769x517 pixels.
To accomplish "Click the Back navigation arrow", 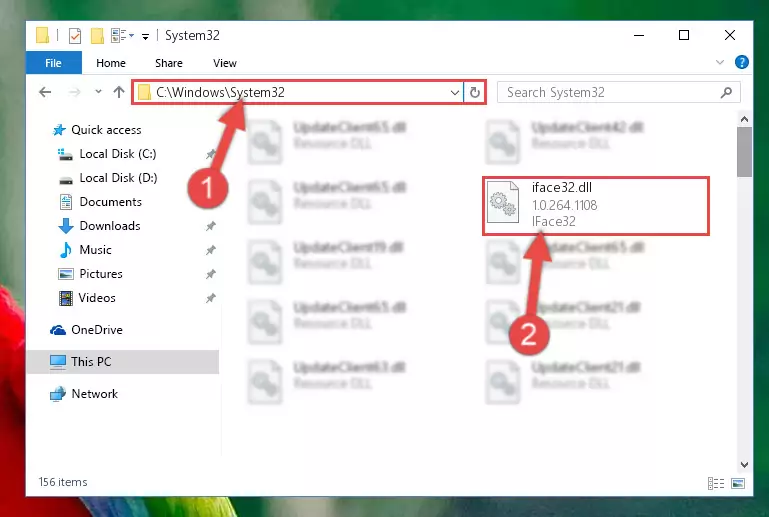I will click(45, 92).
